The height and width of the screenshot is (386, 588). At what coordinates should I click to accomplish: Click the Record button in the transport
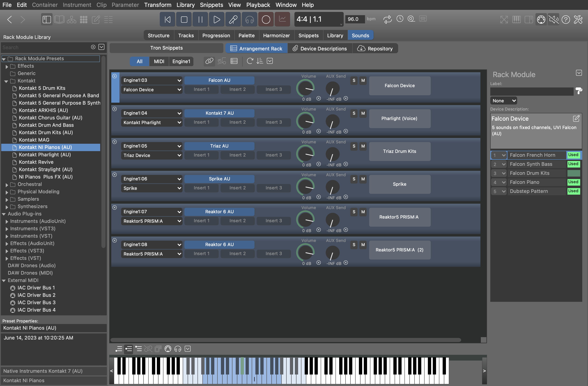coord(266,19)
